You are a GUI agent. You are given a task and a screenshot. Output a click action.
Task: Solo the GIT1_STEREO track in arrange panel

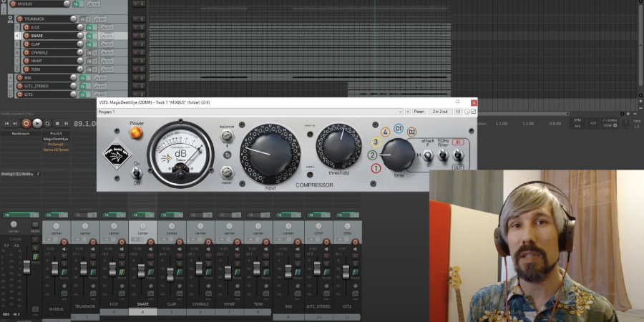[x=142, y=86]
